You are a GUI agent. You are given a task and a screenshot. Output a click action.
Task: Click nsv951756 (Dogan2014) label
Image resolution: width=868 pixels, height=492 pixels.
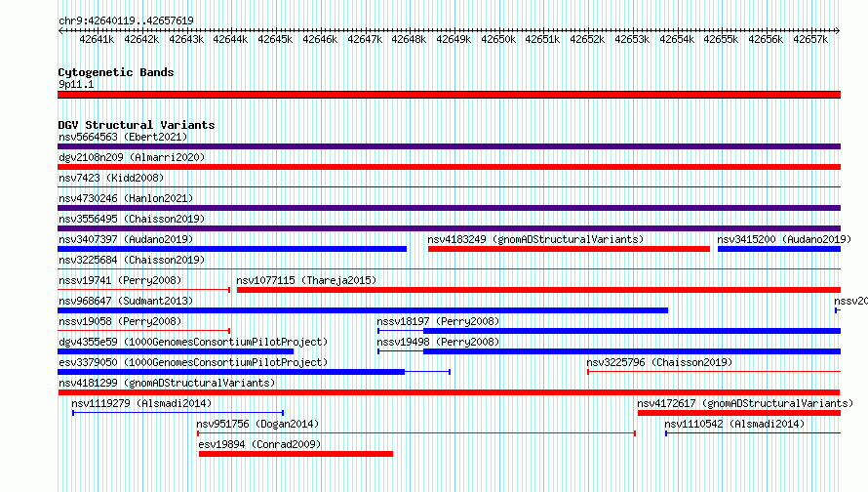(x=257, y=424)
